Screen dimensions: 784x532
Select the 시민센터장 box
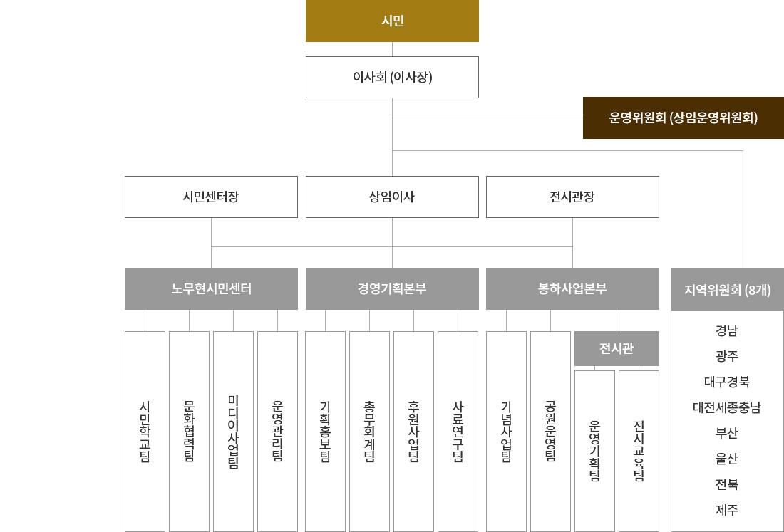pos(211,197)
